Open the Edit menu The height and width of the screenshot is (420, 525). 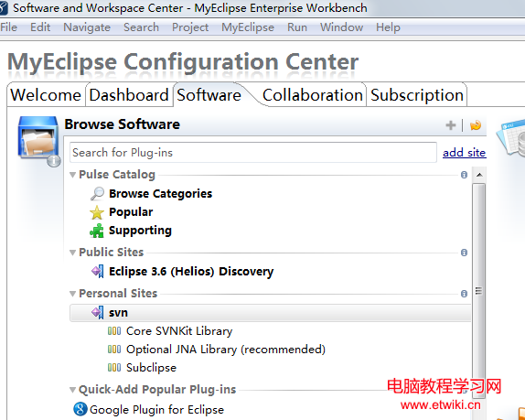(x=40, y=27)
